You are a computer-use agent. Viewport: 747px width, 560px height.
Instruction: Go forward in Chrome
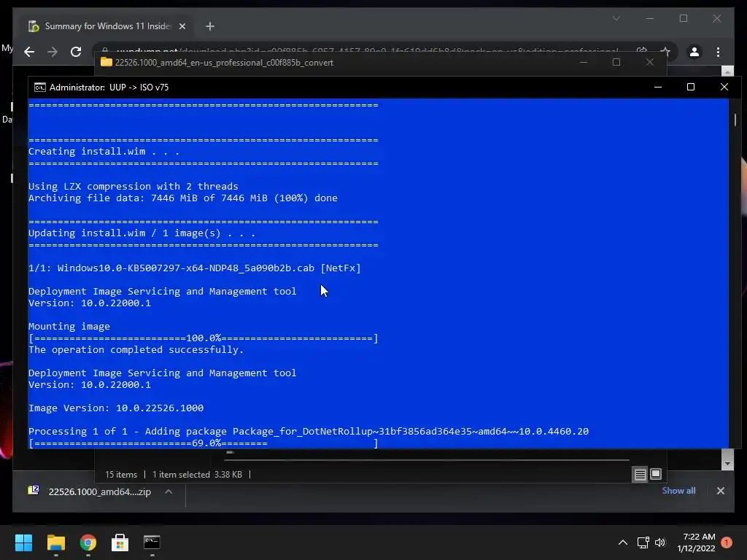pyautogui.click(x=53, y=52)
